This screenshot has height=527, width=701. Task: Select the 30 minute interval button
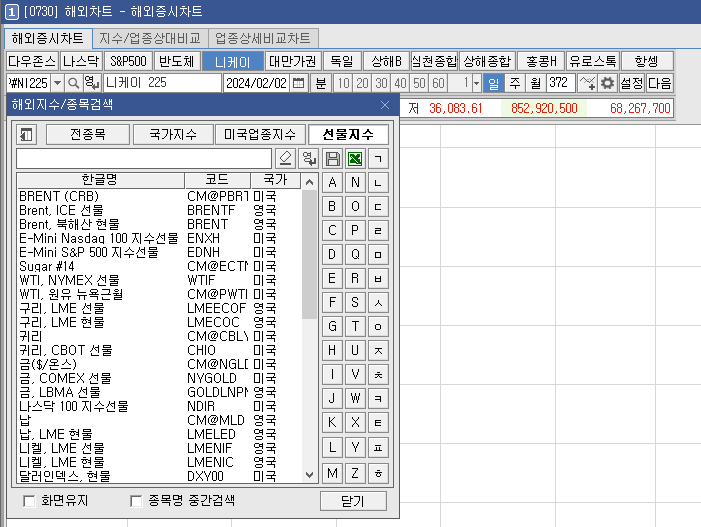(381, 83)
